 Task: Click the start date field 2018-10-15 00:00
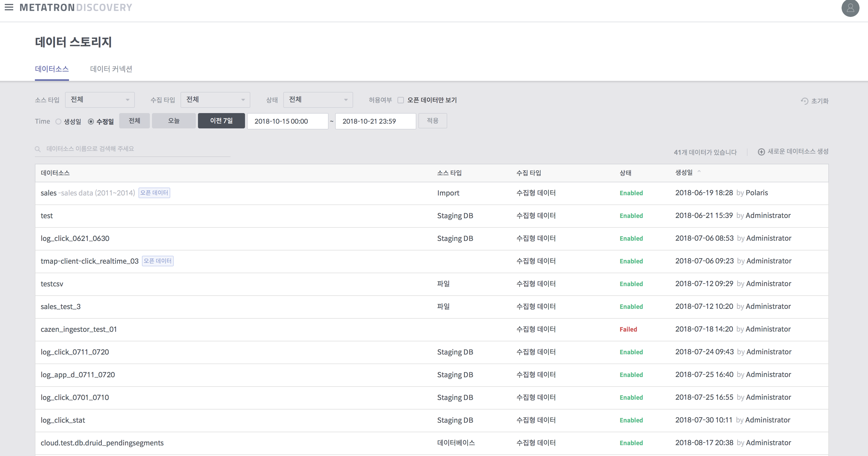pyautogui.click(x=287, y=121)
